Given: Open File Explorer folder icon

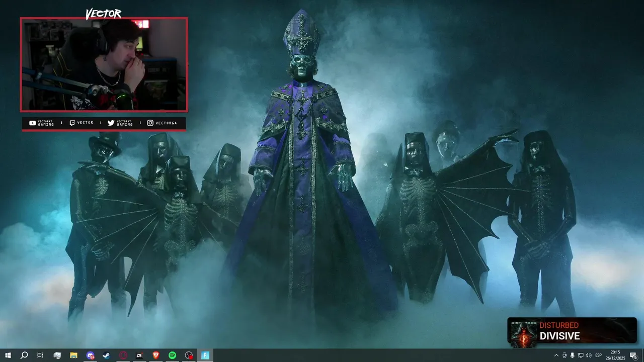Looking at the screenshot, I should point(73,355).
